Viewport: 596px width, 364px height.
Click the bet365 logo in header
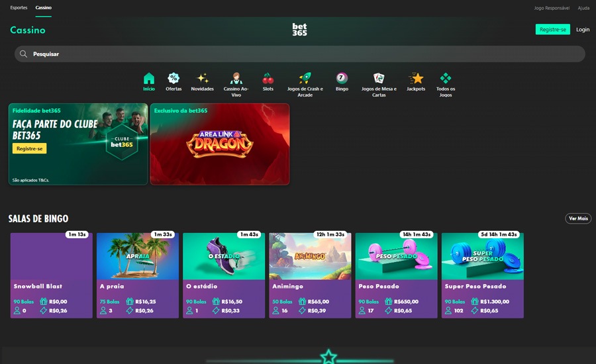[299, 29]
